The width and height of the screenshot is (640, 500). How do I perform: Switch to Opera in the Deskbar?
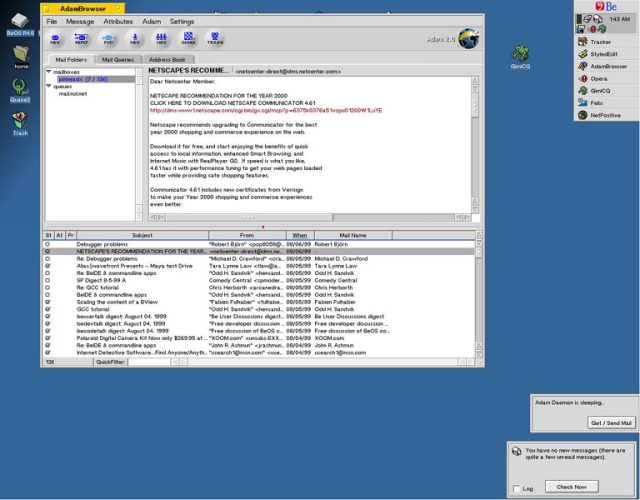pyautogui.click(x=607, y=78)
